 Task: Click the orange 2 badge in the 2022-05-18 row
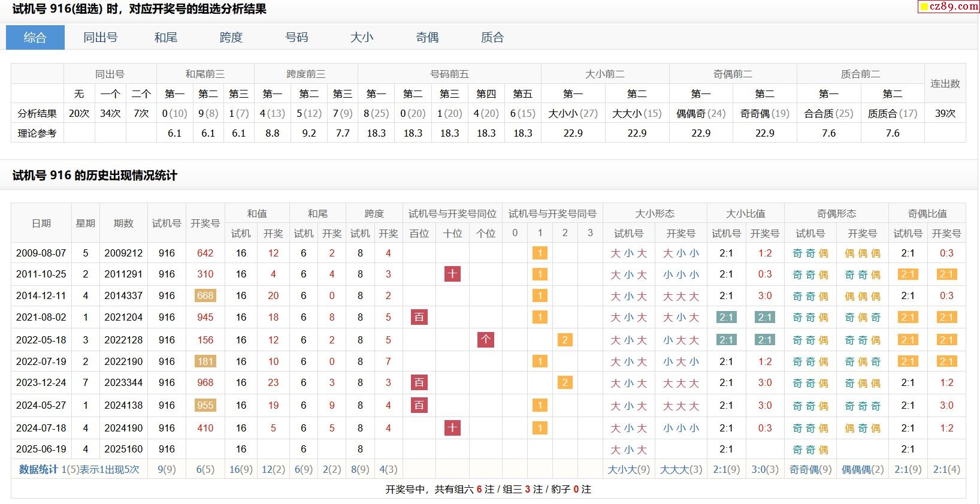click(x=565, y=340)
